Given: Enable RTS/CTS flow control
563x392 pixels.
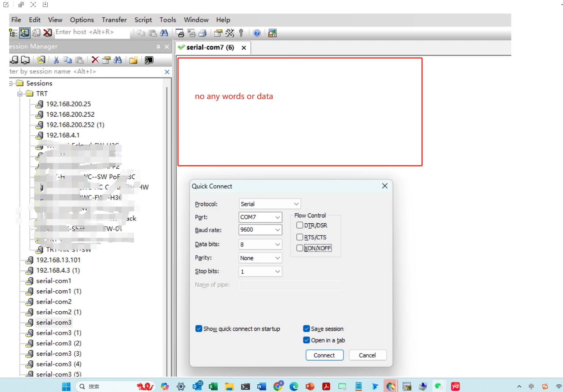Looking at the screenshot, I should [300, 237].
